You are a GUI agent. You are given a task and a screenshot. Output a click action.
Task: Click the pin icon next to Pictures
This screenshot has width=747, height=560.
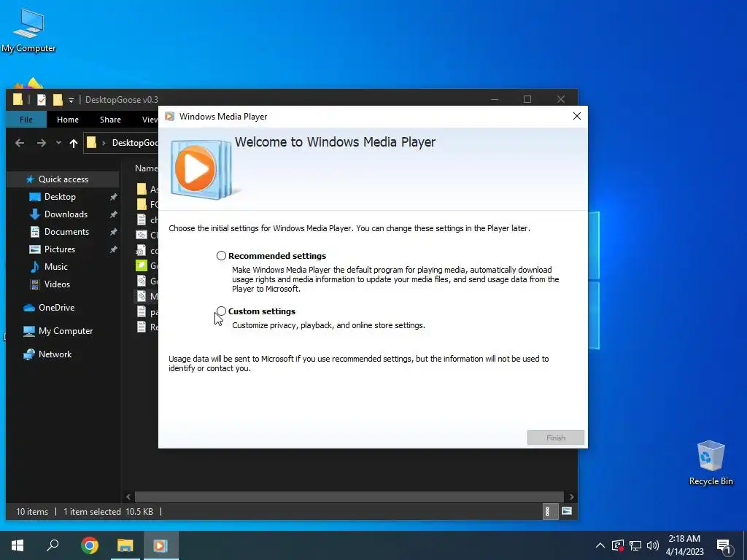coord(113,249)
